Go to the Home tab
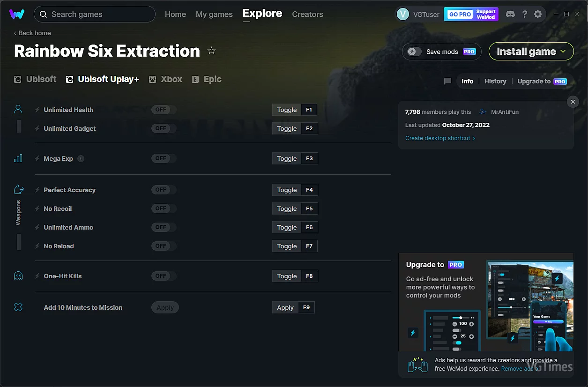The height and width of the screenshot is (387, 588). point(175,14)
